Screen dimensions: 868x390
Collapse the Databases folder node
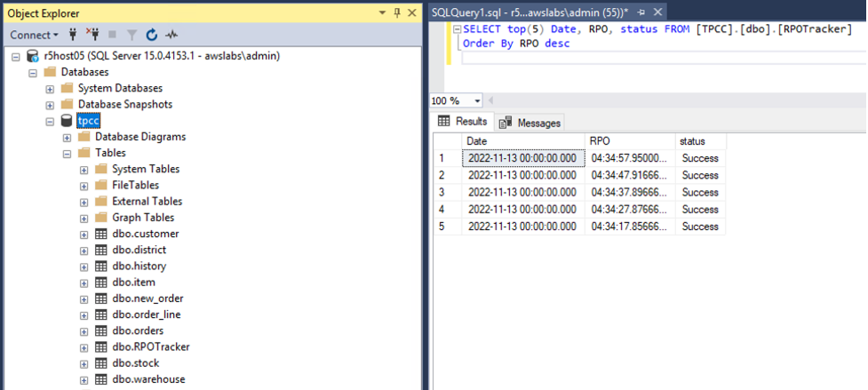(33, 73)
